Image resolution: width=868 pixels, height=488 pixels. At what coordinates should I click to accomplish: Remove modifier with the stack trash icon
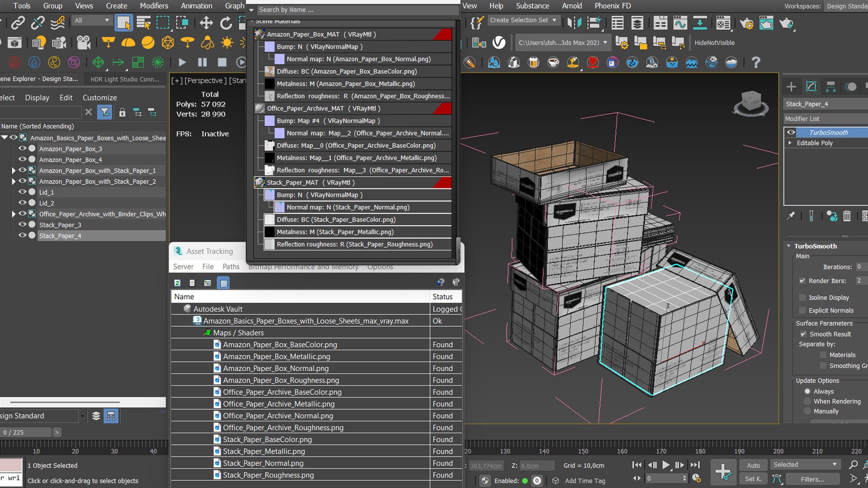(x=847, y=216)
